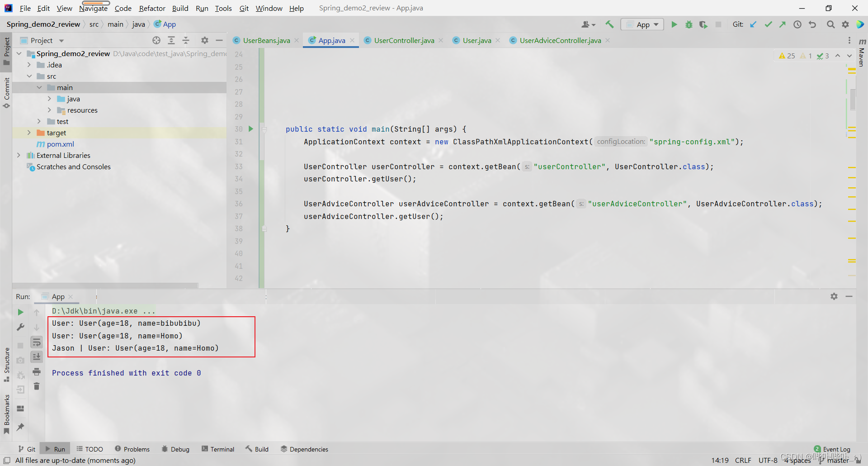Open the App run configuration dropdown
The height and width of the screenshot is (466, 868).
click(x=642, y=24)
